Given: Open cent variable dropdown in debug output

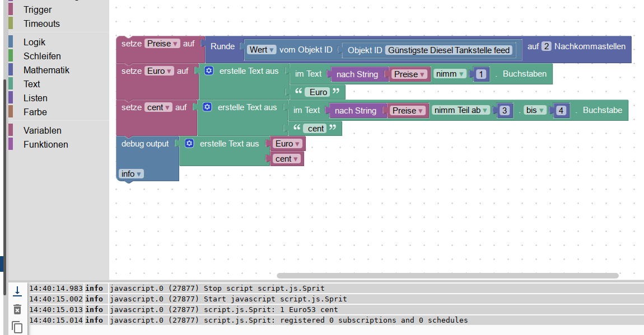Looking at the screenshot, I should (287, 159).
